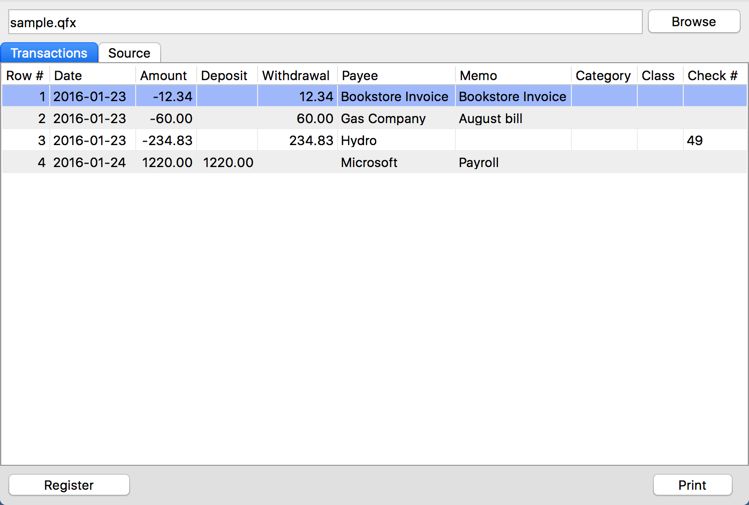Sort by the Date column header
This screenshot has height=505, width=749.
[92, 75]
